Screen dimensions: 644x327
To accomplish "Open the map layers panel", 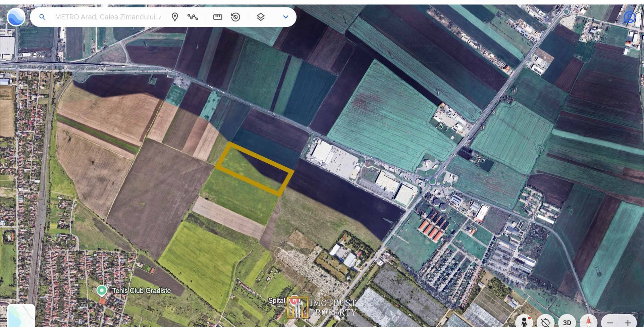I will 261,17.
